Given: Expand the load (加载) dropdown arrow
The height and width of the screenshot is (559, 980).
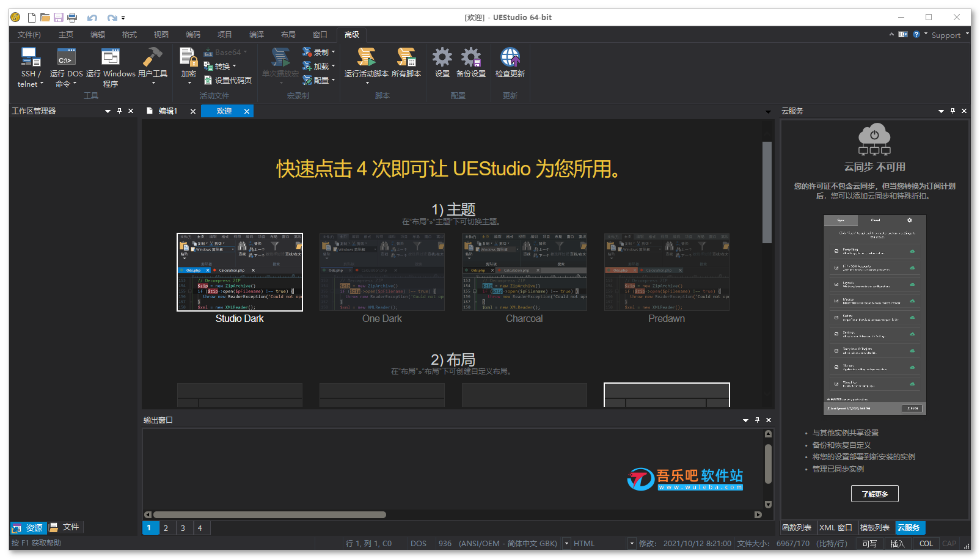Looking at the screenshot, I should click(x=333, y=66).
